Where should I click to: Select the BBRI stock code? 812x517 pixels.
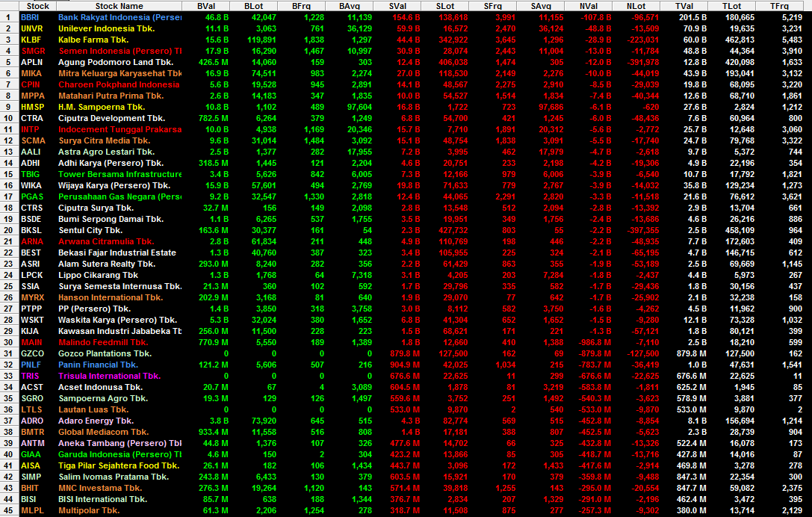30,18
